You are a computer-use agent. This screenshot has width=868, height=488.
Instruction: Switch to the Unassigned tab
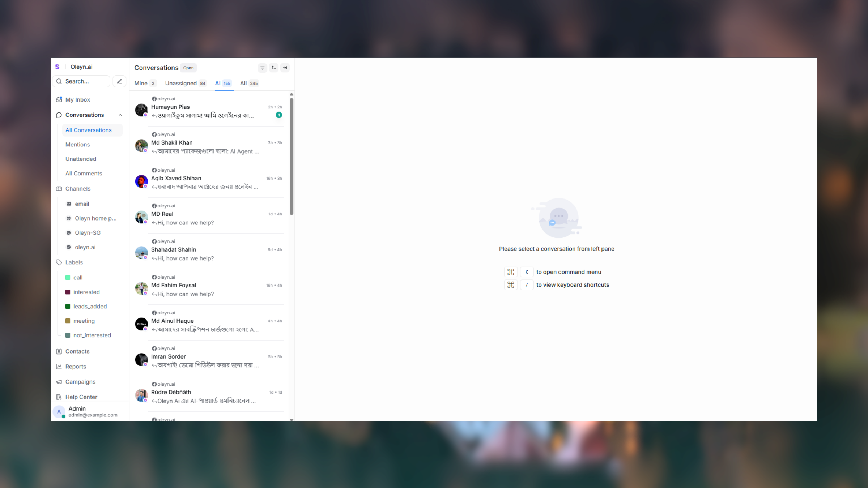pyautogui.click(x=181, y=83)
